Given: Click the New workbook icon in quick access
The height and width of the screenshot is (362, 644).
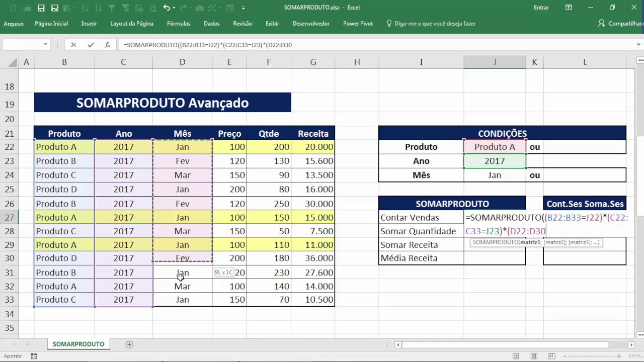Looking at the screenshot, I should [13, 8].
